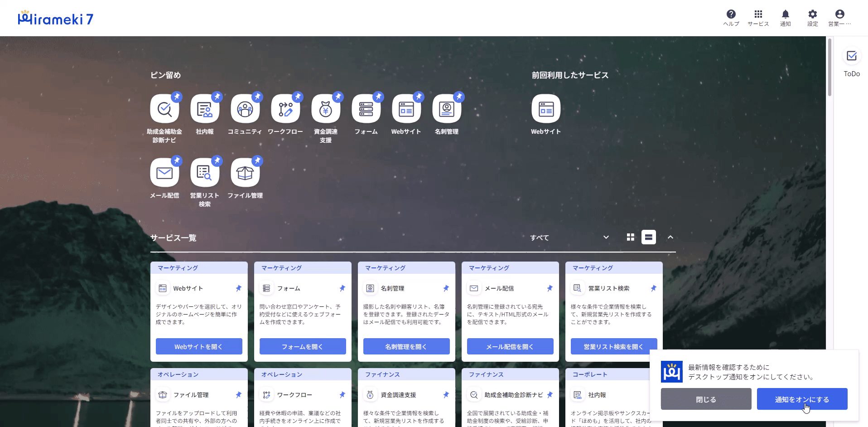Open the Webサイト icon under 前回利用したサービス

point(546,109)
